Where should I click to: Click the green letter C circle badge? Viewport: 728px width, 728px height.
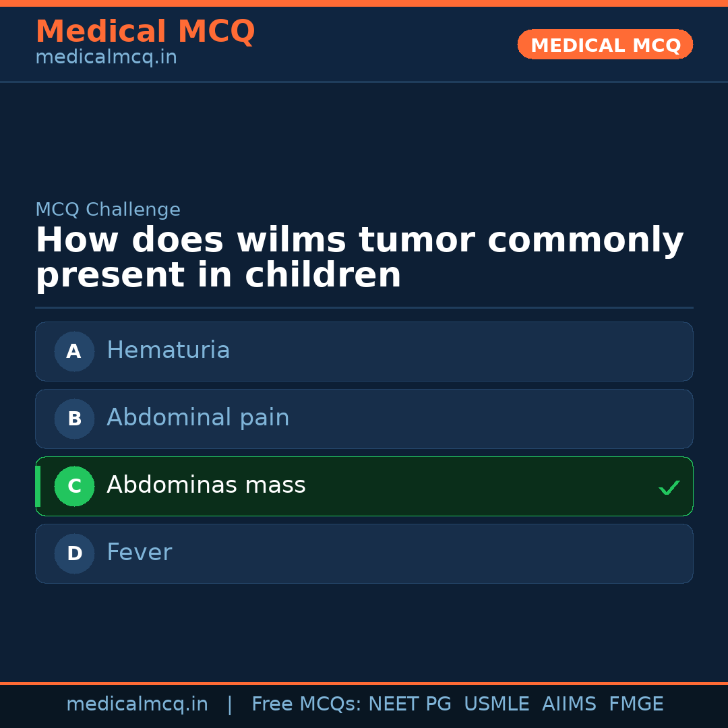74,486
